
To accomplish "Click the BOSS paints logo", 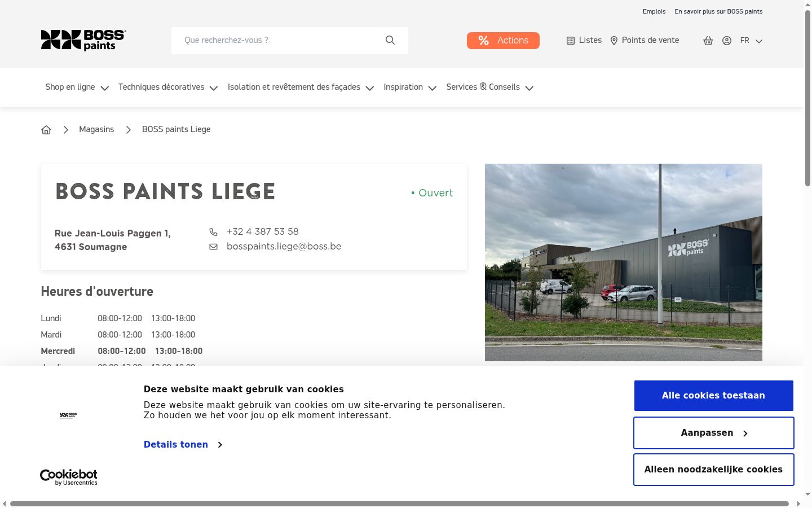I will point(83,40).
